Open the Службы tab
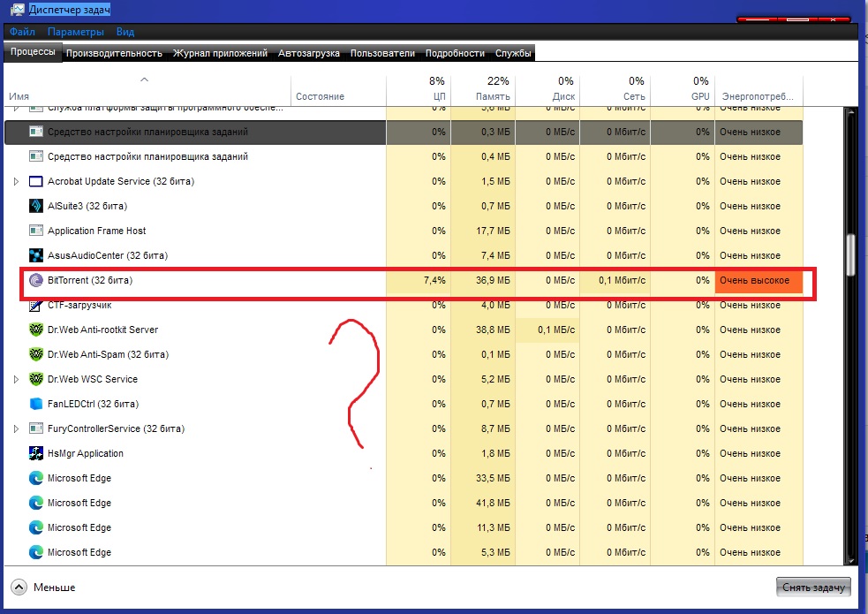868x614 pixels. pos(513,53)
